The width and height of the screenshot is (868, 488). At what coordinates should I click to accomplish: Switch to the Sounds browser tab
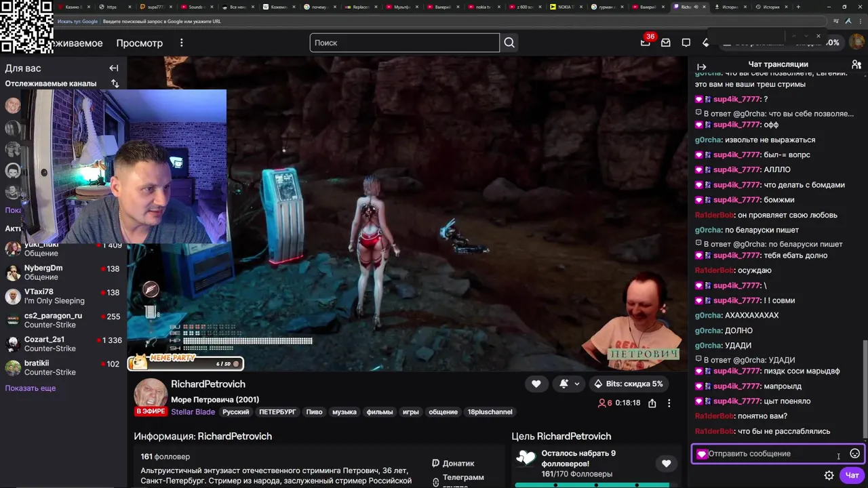(x=196, y=7)
